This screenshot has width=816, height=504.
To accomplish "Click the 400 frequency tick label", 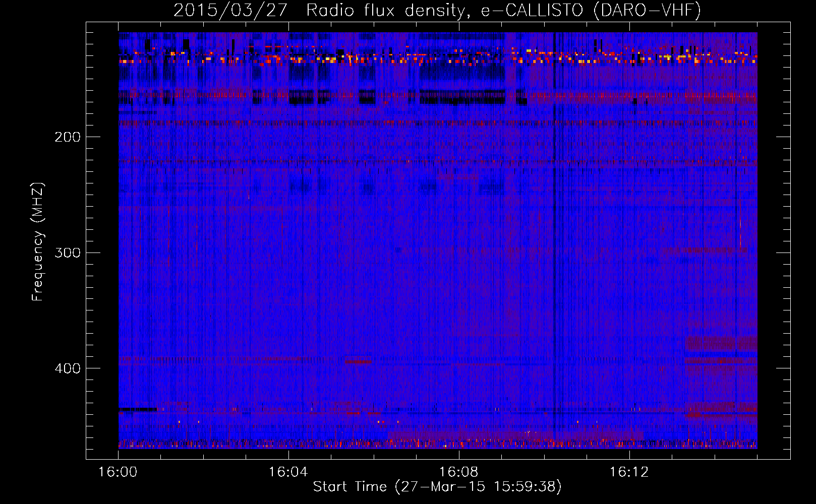I will coord(68,368).
